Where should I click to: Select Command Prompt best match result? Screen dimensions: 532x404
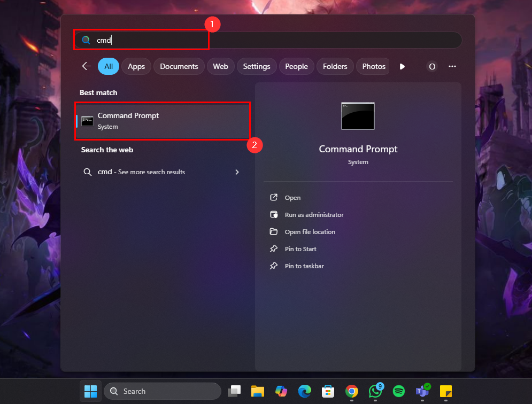163,121
